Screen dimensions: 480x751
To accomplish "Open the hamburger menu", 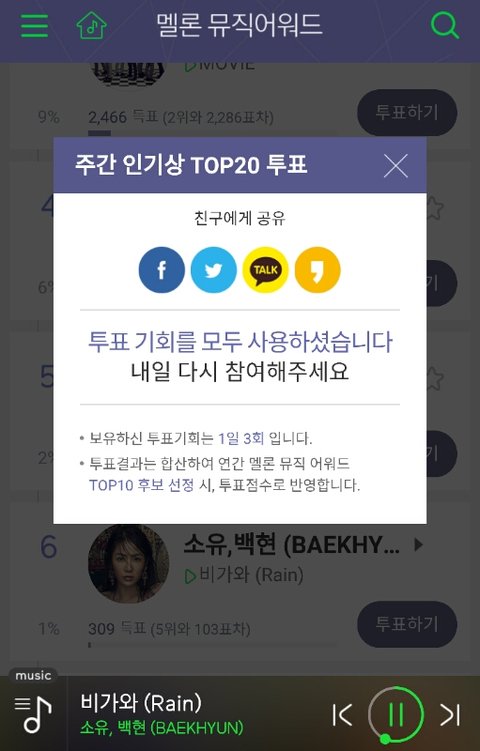I will coord(34,25).
